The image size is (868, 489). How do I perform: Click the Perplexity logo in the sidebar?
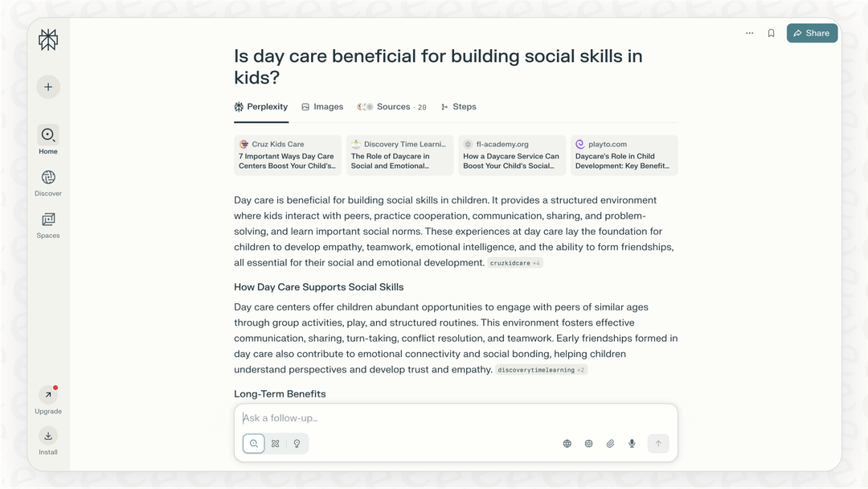[48, 40]
